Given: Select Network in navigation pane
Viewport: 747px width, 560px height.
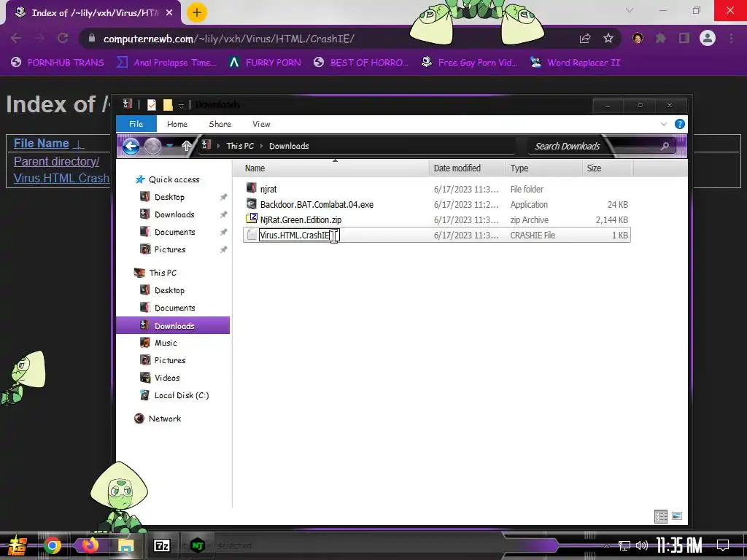Looking at the screenshot, I should (x=164, y=419).
